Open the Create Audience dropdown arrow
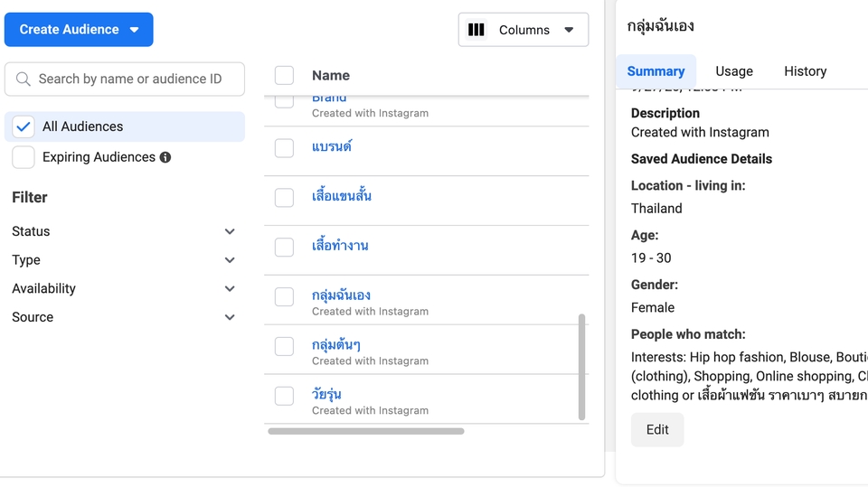This screenshot has height=487, width=868. [x=134, y=30]
